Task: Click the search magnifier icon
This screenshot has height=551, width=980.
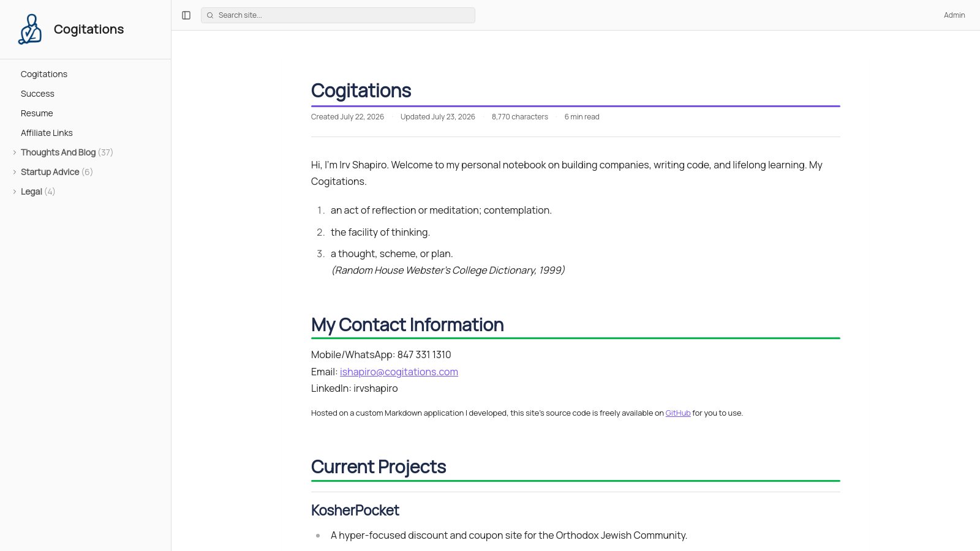Action: click(210, 15)
